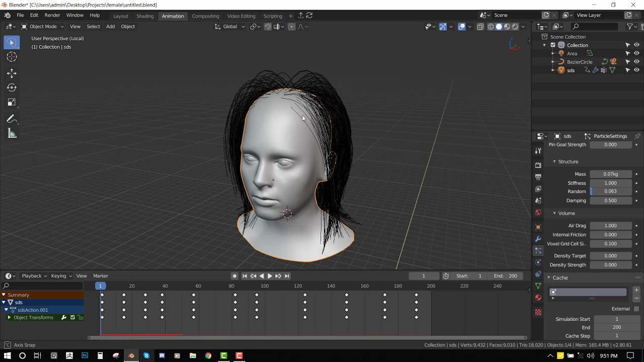Collapse the Volume panel
The image size is (644, 362).
(x=554, y=213)
